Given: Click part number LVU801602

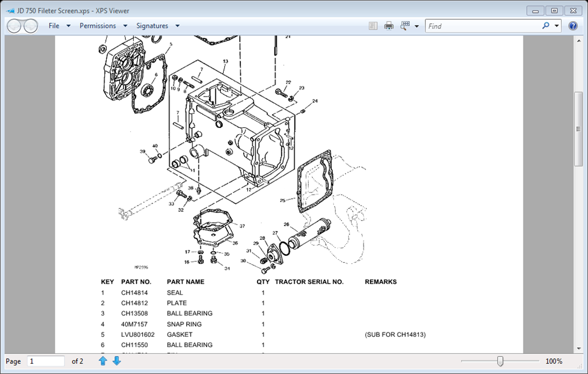Looking at the screenshot, I should point(138,335).
